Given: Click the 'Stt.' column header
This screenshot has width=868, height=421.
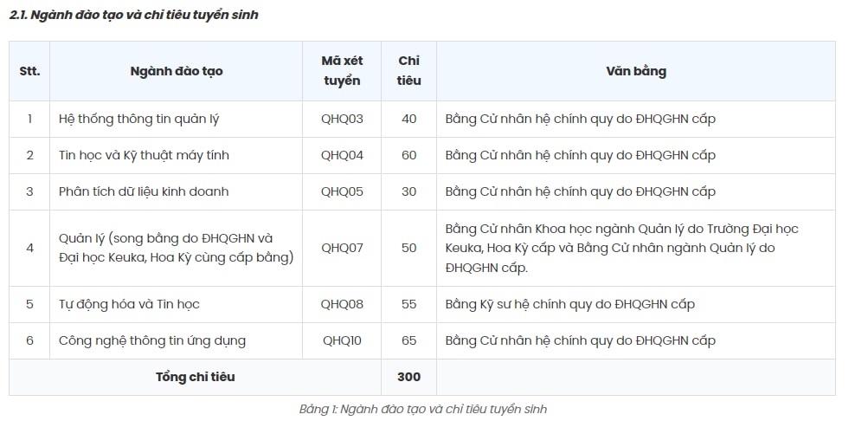Looking at the screenshot, I should pos(29,71).
